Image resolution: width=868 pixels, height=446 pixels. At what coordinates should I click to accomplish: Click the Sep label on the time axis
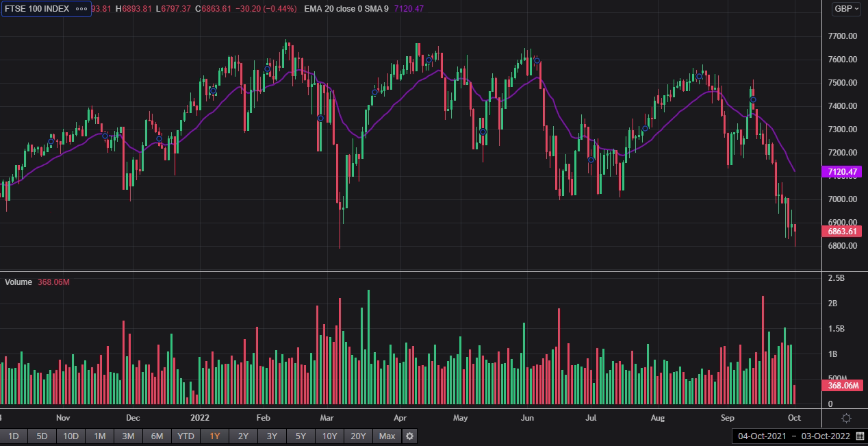click(x=727, y=417)
